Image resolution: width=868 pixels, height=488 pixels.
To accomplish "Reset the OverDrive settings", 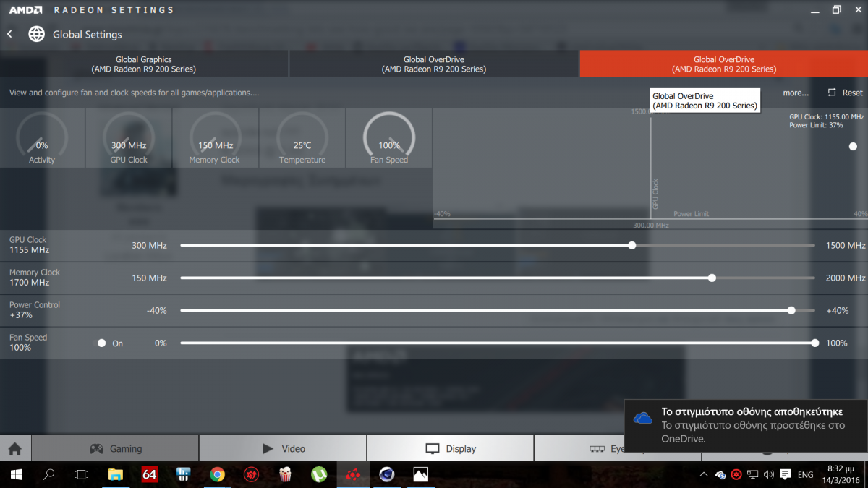I will pos(846,93).
